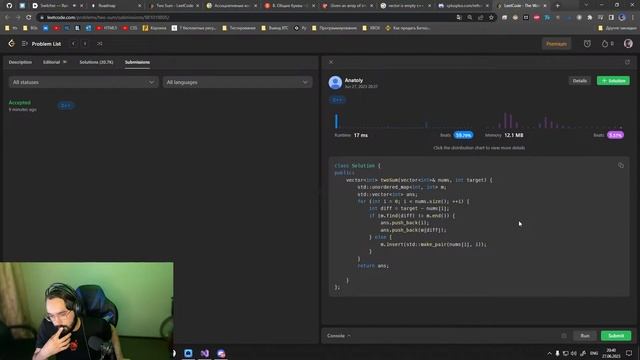Open the LeetCode profile avatar menu

pyautogui.click(x=628, y=44)
